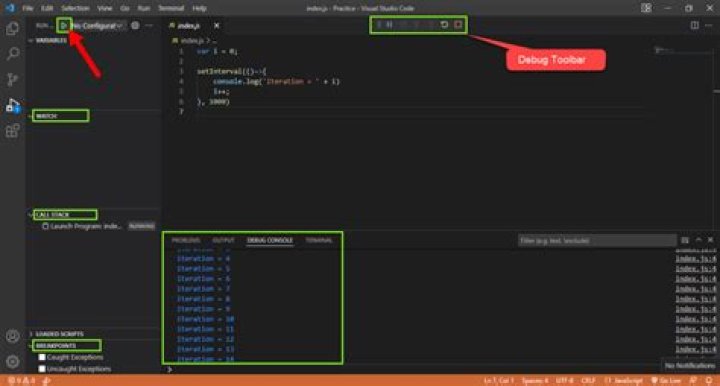Close the bottom panel
Image resolution: width=720 pixels, height=386 pixels.
click(710, 240)
